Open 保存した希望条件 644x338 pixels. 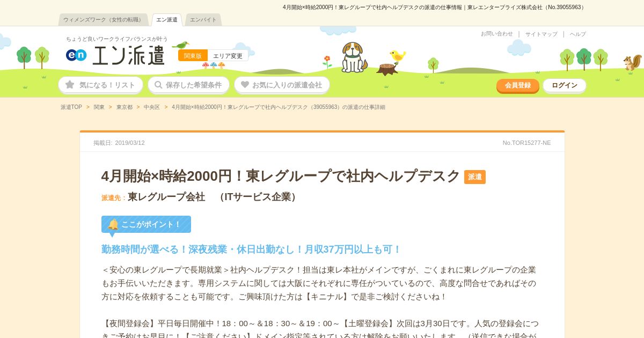[x=188, y=85]
